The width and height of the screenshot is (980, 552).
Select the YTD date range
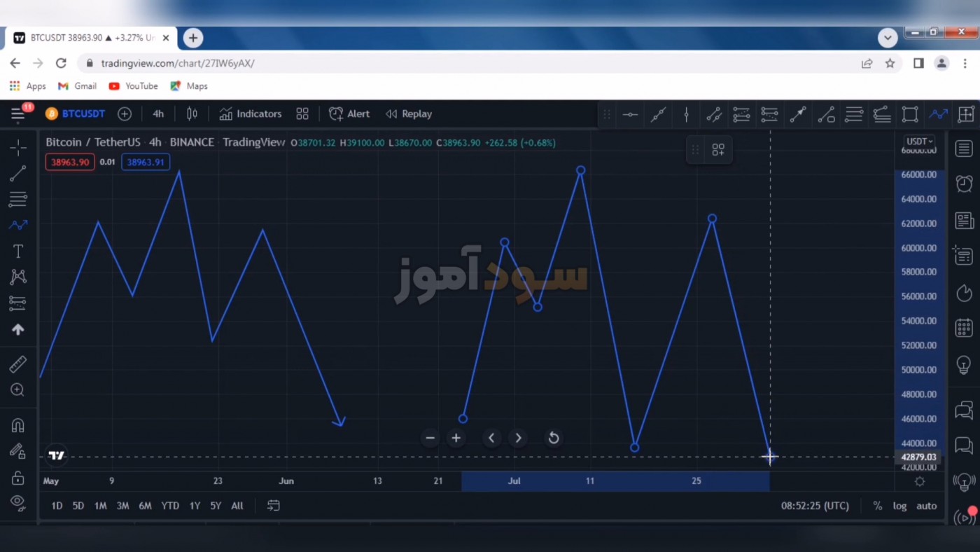(170, 506)
